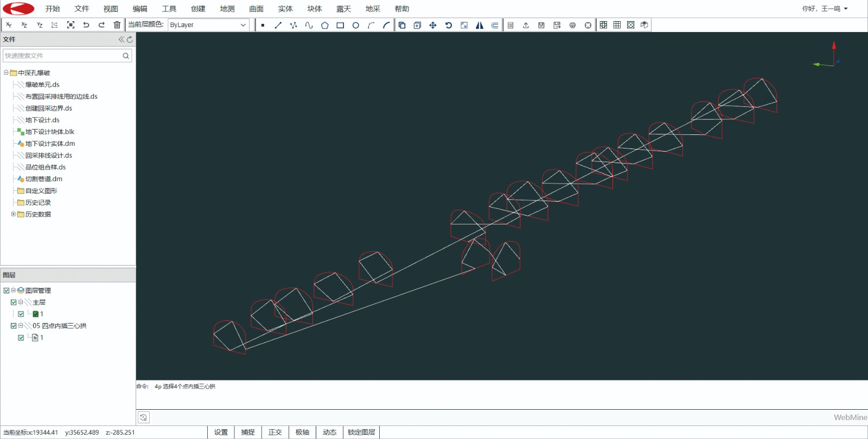This screenshot has width=868, height=439.
Task: Redo the last undone action
Action: tap(101, 25)
